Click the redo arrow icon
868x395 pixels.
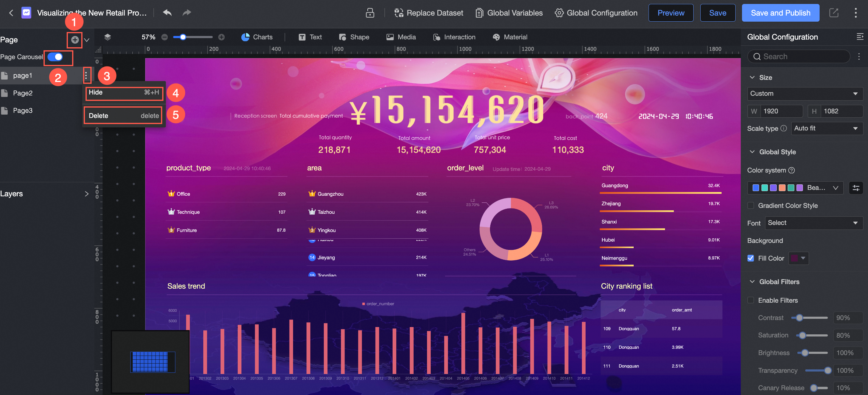pyautogui.click(x=187, y=13)
